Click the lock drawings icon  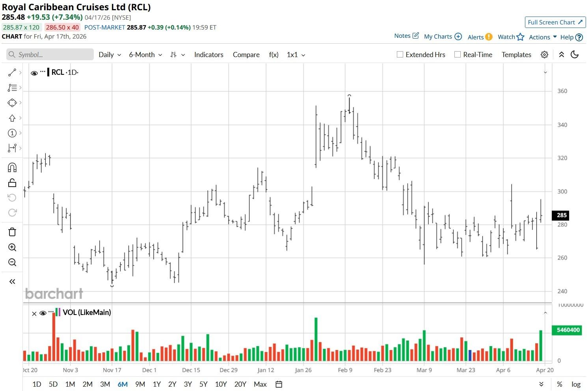12,183
